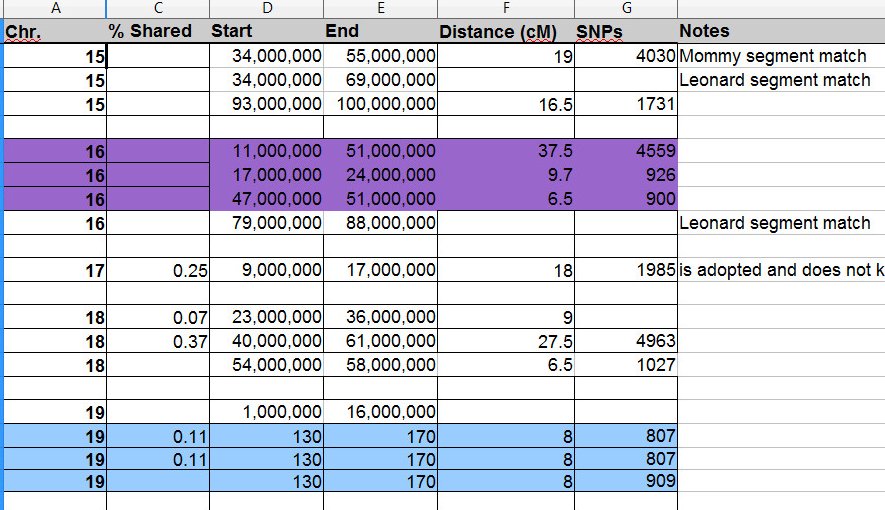Select the End value 100,000,000
Screen dimensions: 885x510
click(380, 104)
